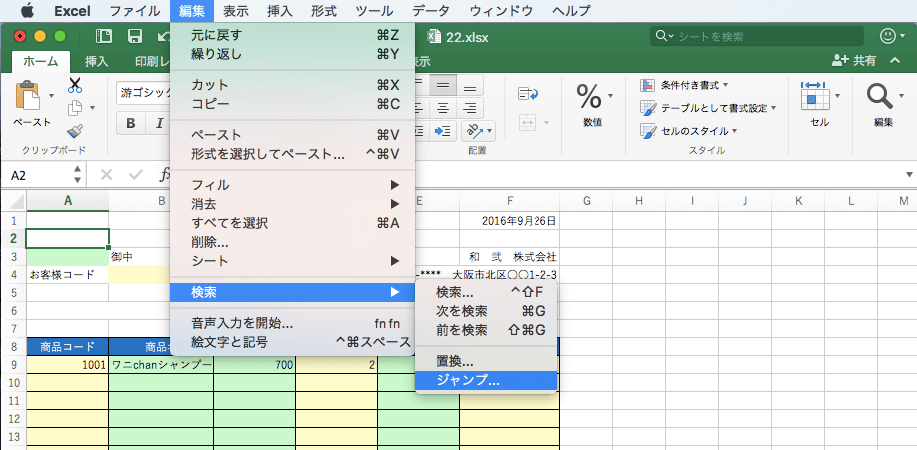Click the Cut scissors icon
The height and width of the screenshot is (450, 917).
tap(75, 86)
